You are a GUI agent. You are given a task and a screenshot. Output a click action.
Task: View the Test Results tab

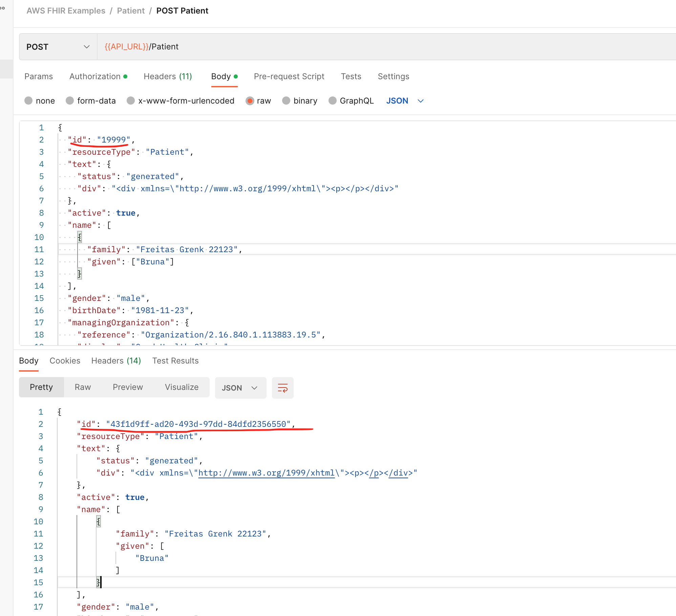pyautogui.click(x=175, y=361)
